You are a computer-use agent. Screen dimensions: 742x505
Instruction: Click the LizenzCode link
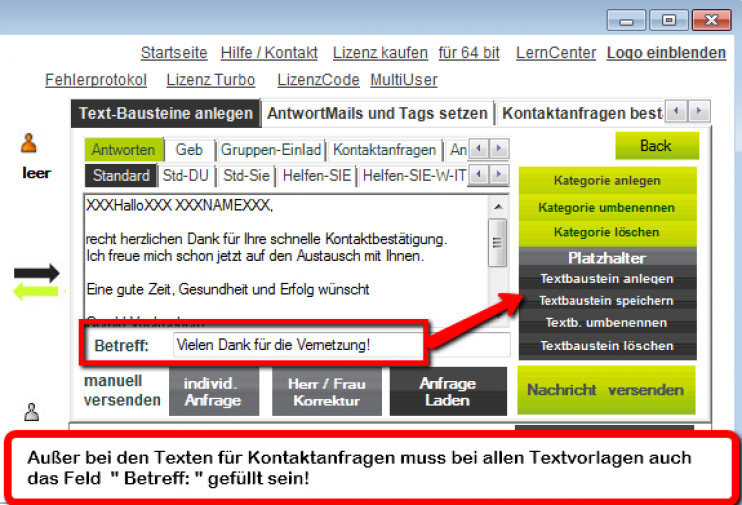pos(318,80)
